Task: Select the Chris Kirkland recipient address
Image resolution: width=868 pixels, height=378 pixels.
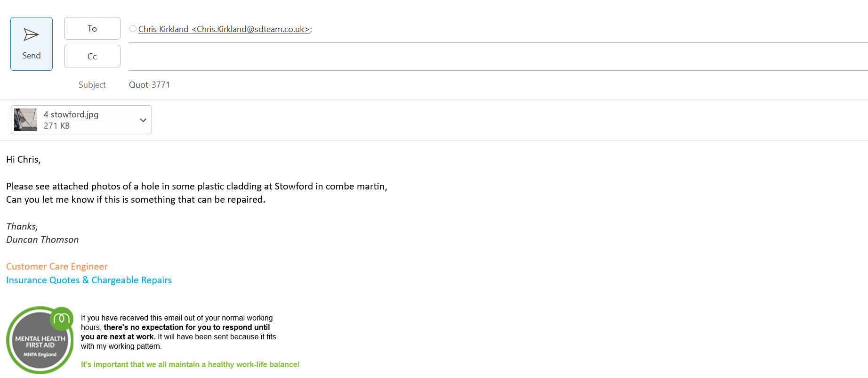Action: tap(224, 29)
